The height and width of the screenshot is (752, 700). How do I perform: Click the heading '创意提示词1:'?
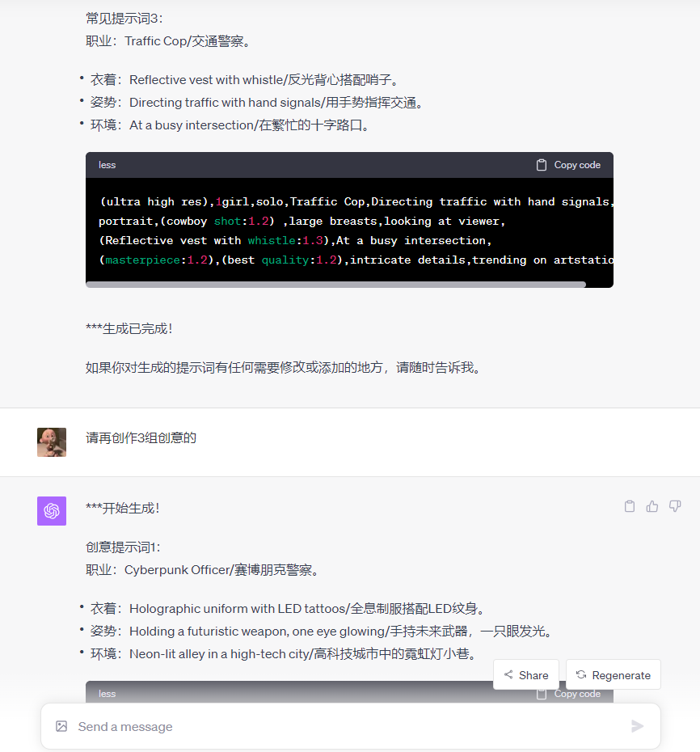coord(123,547)
